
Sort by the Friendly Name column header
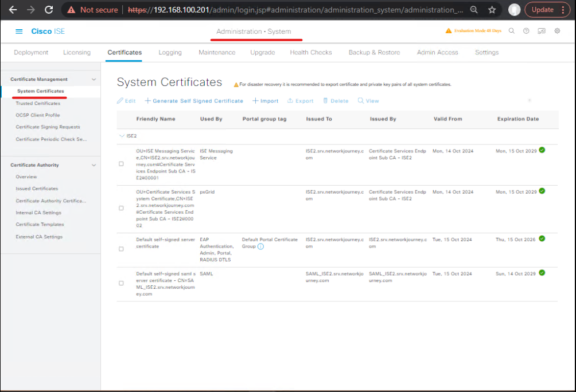tap(155, 119)
